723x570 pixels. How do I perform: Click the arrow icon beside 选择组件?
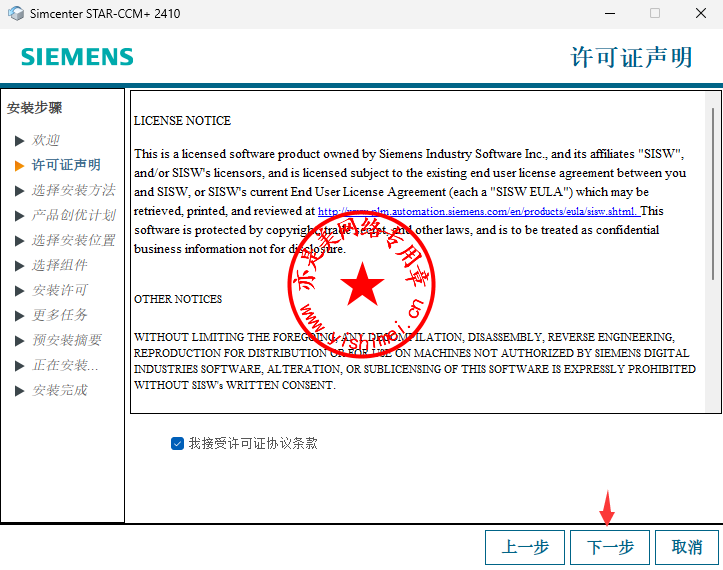point(19,266)
